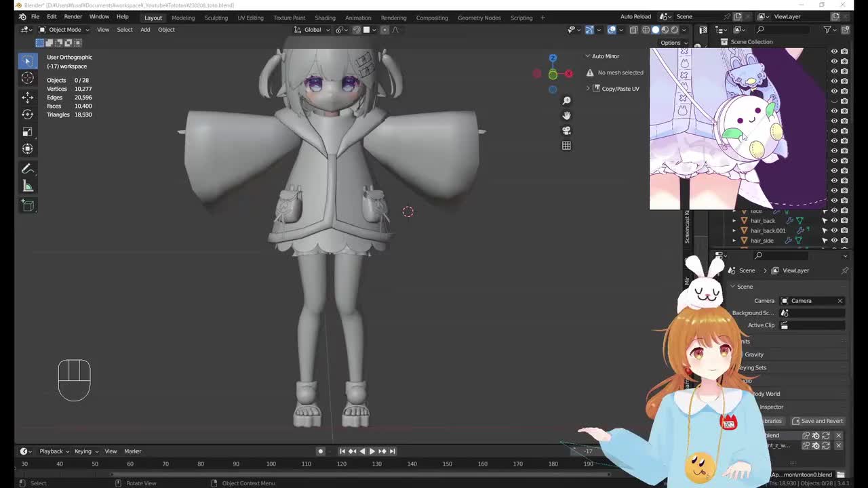Viewport: 868px width, 488px height.
Task: Toggle visibility eye of hair_back
Action: pos(835,220)
